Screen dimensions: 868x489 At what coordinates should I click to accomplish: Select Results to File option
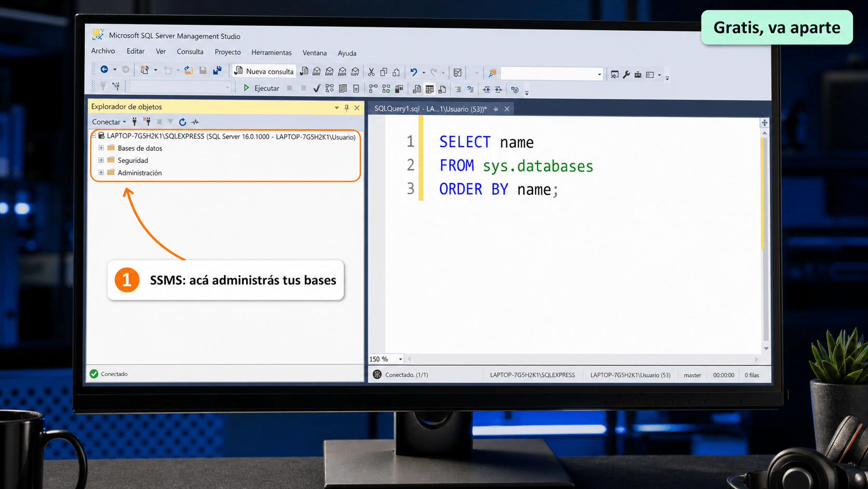click(x=442, y=89)
